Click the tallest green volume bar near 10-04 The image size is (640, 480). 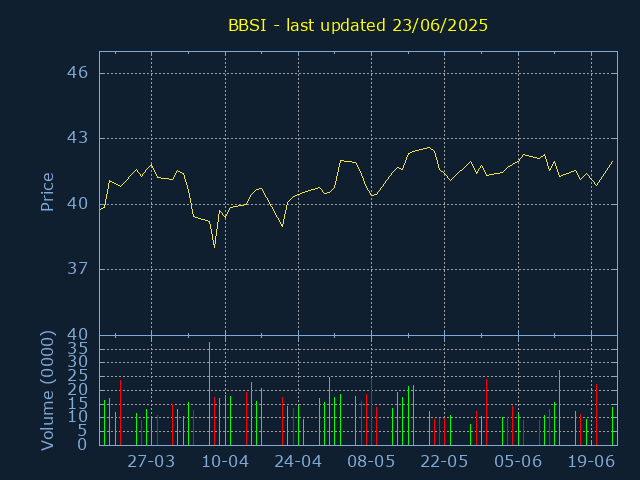[209, 393]
